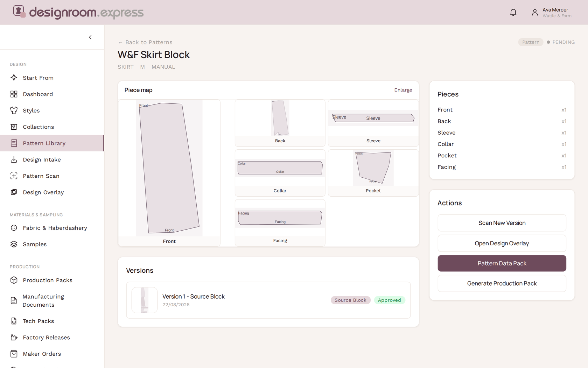Open Version 1 - Source Block row
588x368 pixels.
pos(268,300)
